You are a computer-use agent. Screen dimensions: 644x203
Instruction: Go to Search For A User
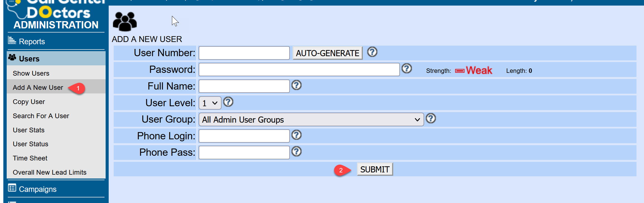(x=41, y=116)
